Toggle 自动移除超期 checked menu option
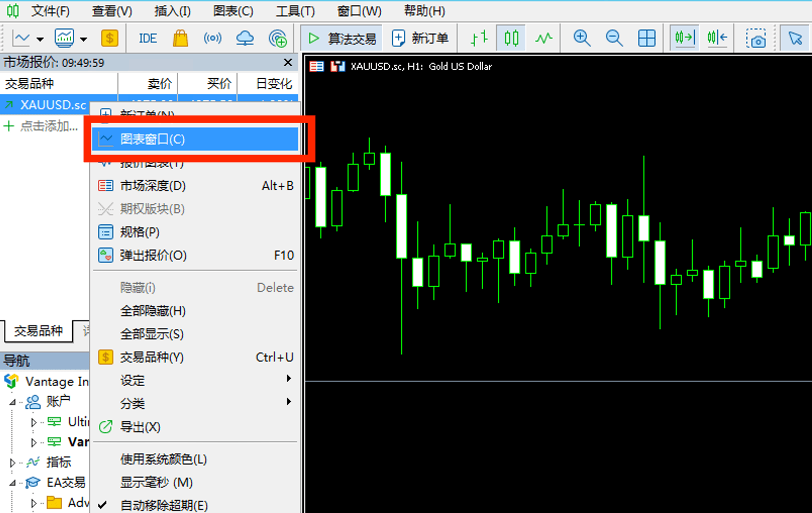Viewport: 812px width, 513px height. [x=164, y=505]
